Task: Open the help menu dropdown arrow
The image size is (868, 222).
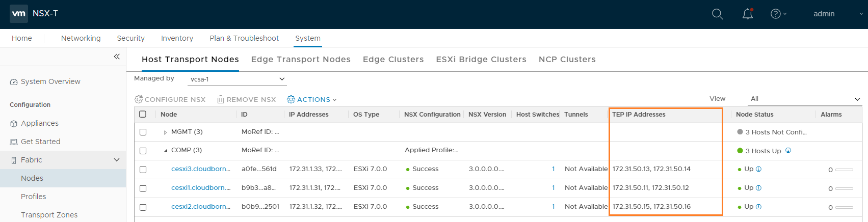Action: pyautogui.click(x=785, y=14)
